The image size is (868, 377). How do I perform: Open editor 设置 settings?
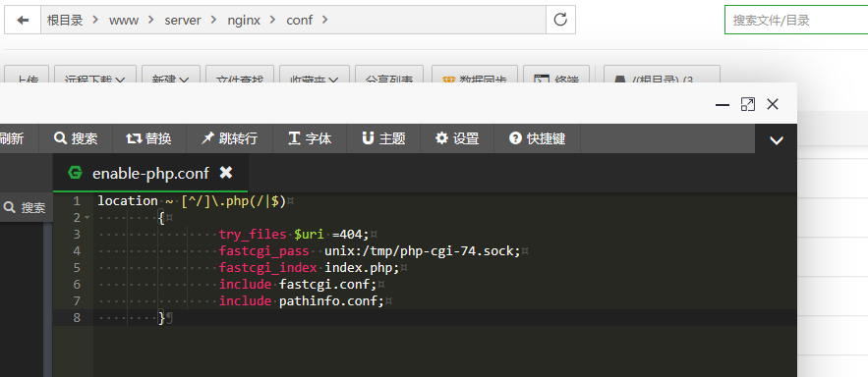tap(457, 138)
